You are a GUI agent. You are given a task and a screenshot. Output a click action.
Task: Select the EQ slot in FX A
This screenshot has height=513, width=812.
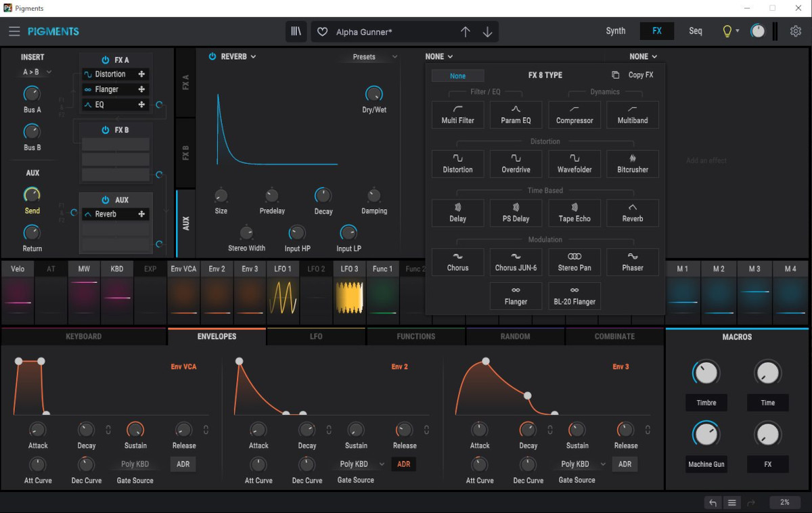116,105
